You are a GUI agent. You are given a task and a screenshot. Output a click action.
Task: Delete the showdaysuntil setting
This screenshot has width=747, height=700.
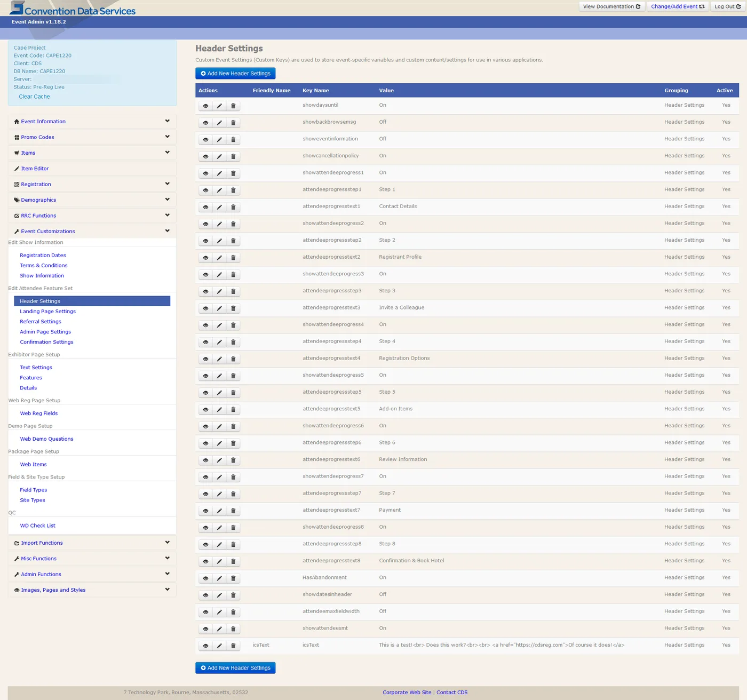233,106
